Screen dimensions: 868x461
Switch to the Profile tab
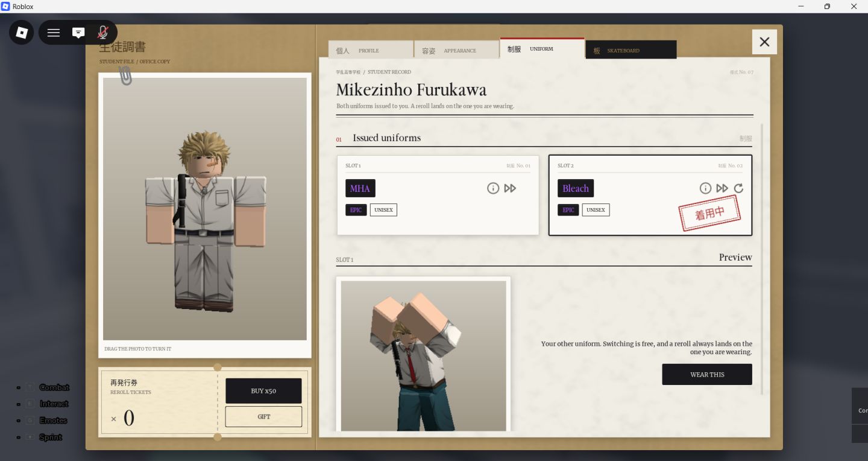[x=371, y=50]
